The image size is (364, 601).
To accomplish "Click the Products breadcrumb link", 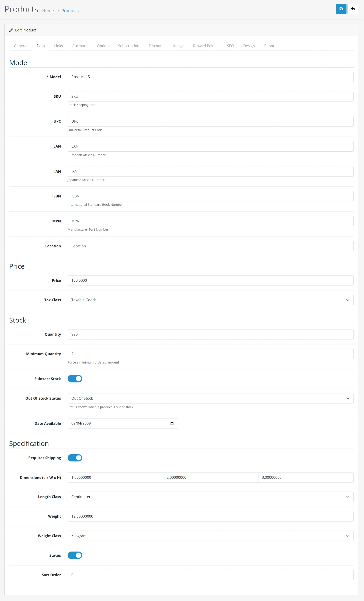I will pyautogui.click(x=70, y=11).
